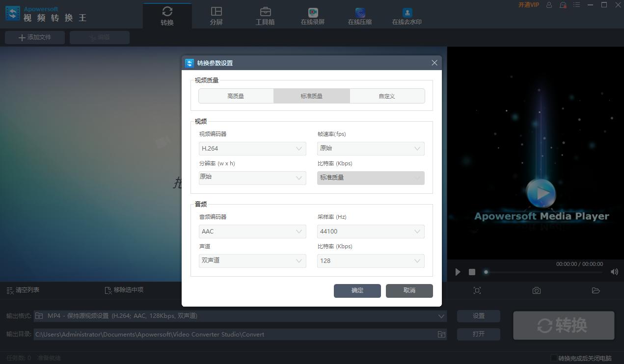Enter fullscreen preview with the frame icon
Viewport: 624px width, 364px height.
coord(477,290)
